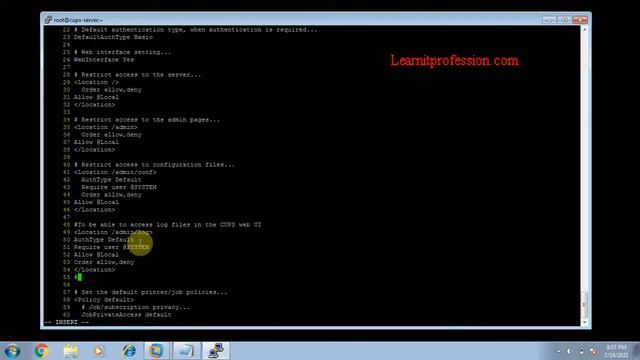
Task: Click 'Allow @Local' on line 52
Action: 96,254
